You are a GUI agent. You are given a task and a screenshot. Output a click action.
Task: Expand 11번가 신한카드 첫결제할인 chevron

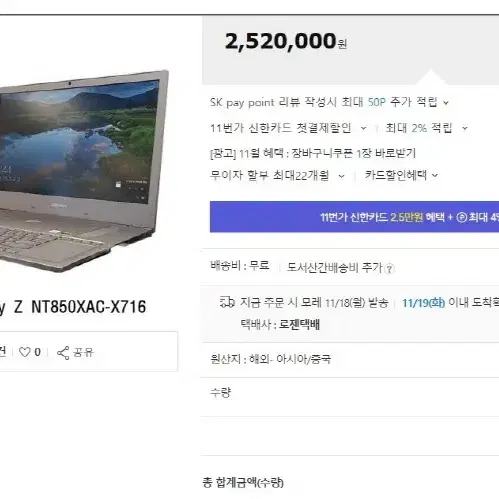[x=364, y=128]
